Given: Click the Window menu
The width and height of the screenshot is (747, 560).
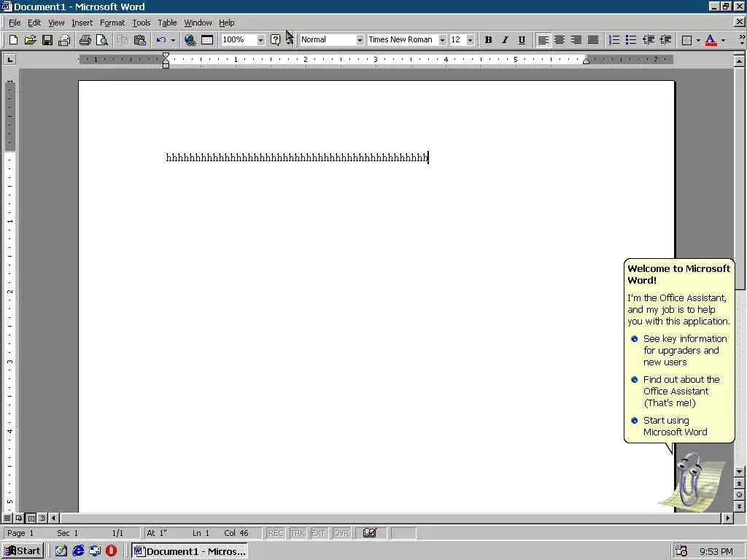Looking at the screenshot, I should pos(198,23).
